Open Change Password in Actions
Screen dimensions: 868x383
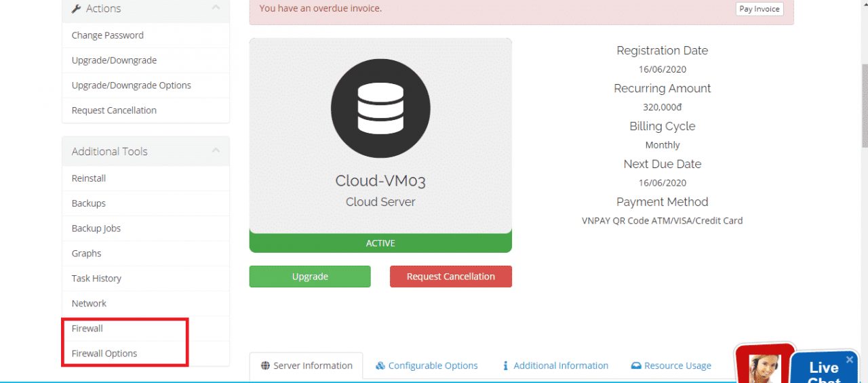pyautogui.click(x=108, y=35)
